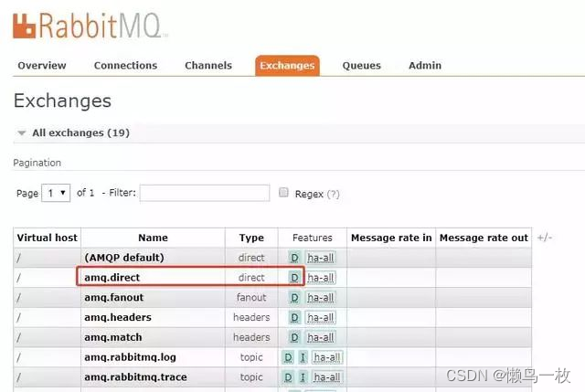Click the RabbitMQ logo
Viewport: 585px width, 392px height.
(x=90, y=26)
